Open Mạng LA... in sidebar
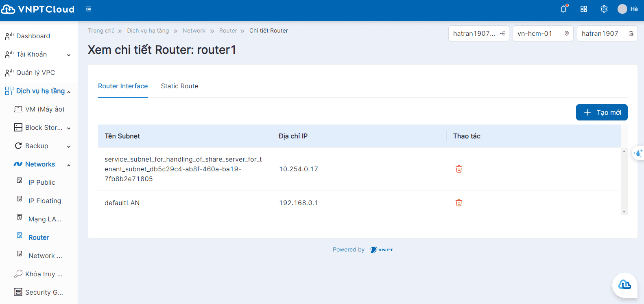 tap(45, 219)
